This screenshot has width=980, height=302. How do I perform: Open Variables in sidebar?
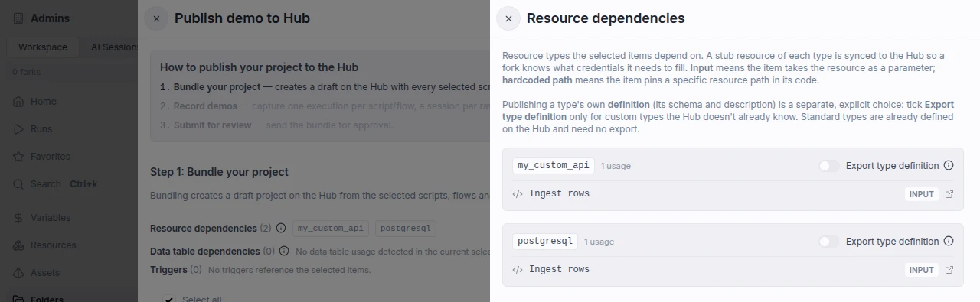69,218
